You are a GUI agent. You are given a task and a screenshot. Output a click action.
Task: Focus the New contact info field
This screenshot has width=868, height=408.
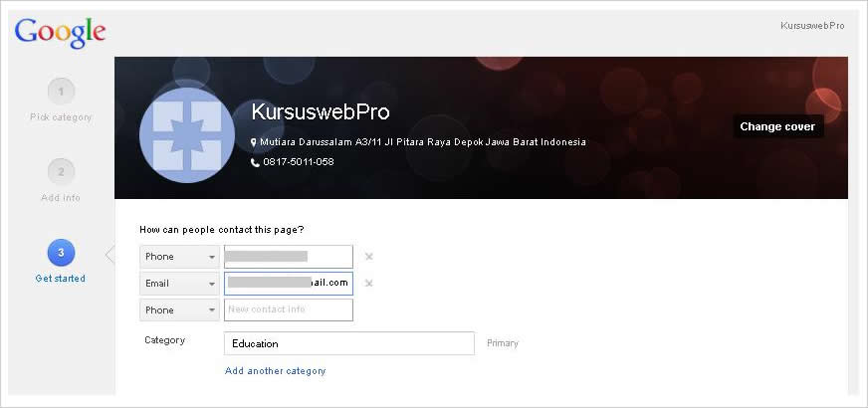tap(289, 310)
